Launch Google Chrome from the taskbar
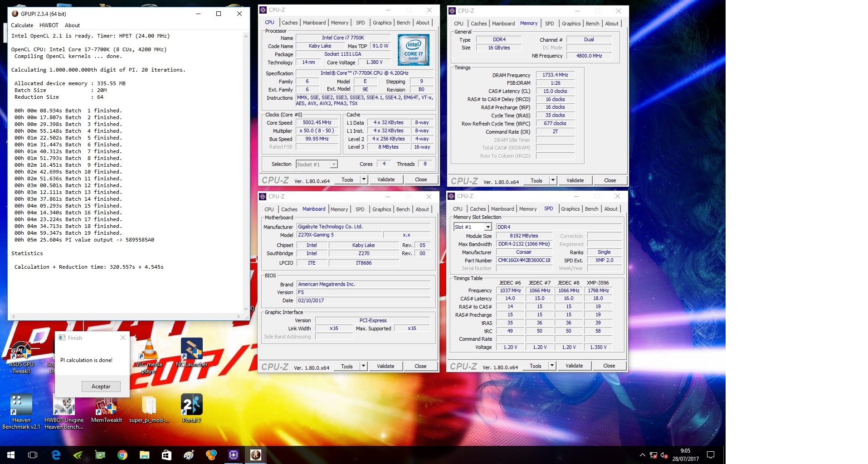The image size is (868, 464). pyautogui.click(x=122, y=455)
